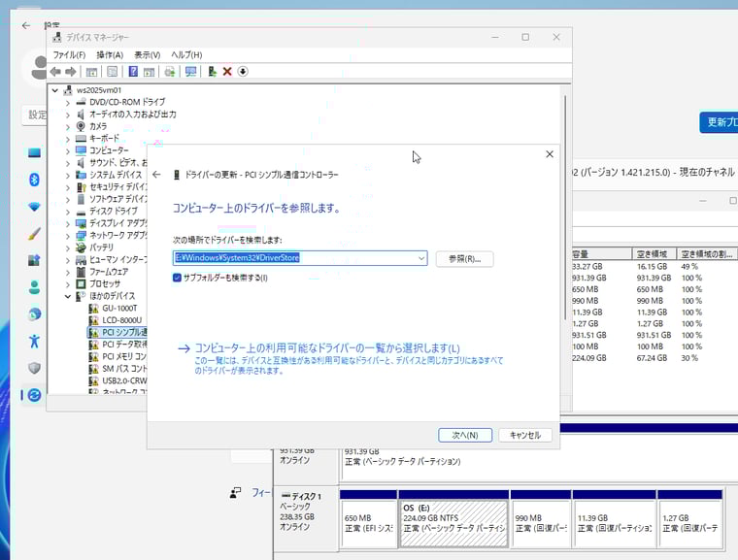Select the GU-1000T device
738x560 pixels.
point(119,309)
